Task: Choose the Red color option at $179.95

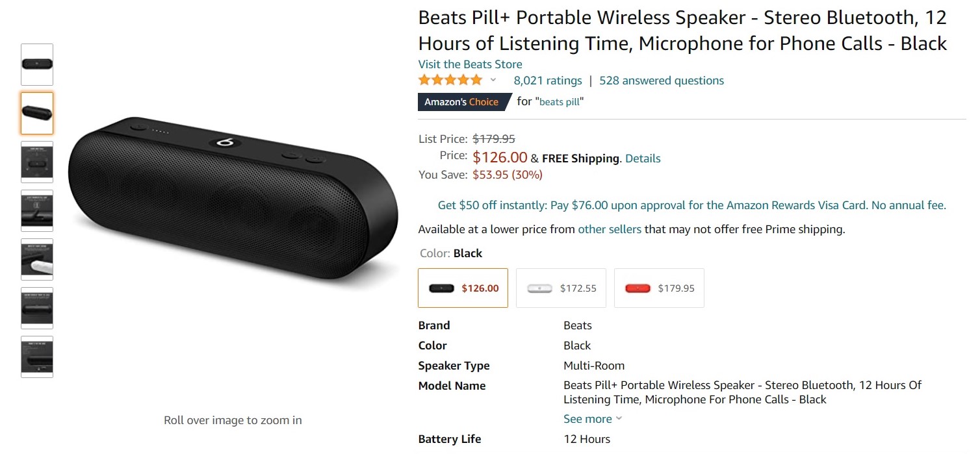Action: [659, 288]
